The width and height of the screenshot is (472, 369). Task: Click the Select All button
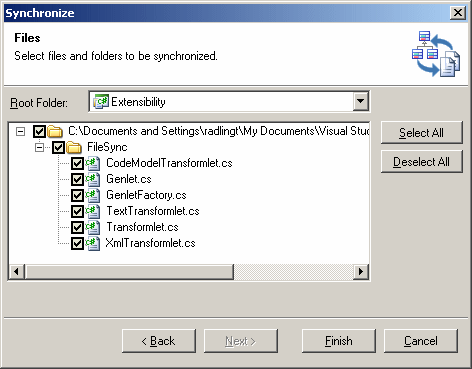click(x=421, y=133)
